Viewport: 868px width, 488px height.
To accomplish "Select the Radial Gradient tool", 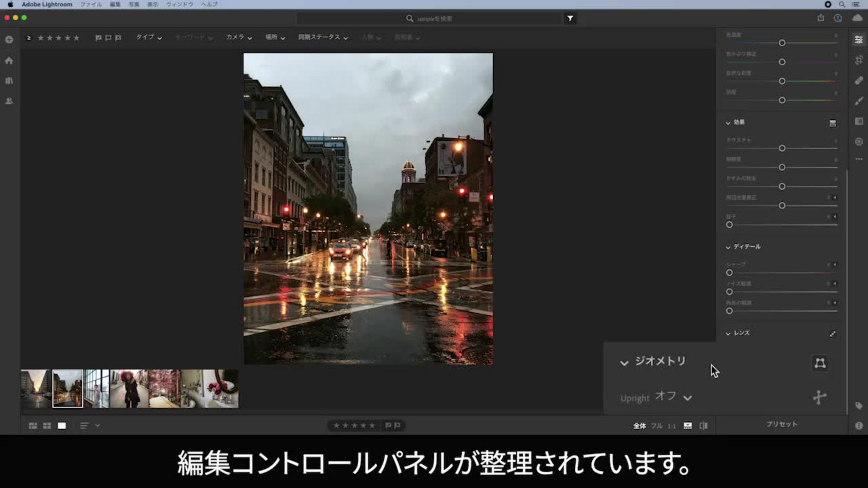I will [x=859, y=142].
